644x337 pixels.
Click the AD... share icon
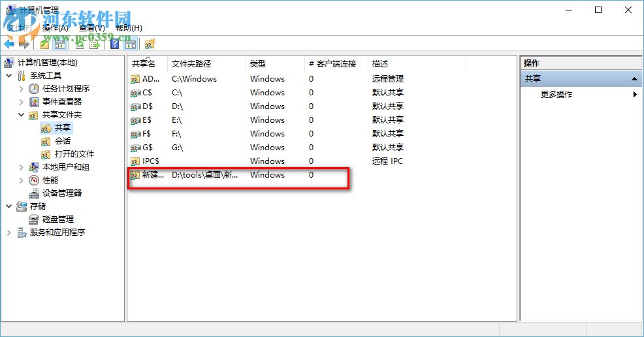click(x=136, y=79)
